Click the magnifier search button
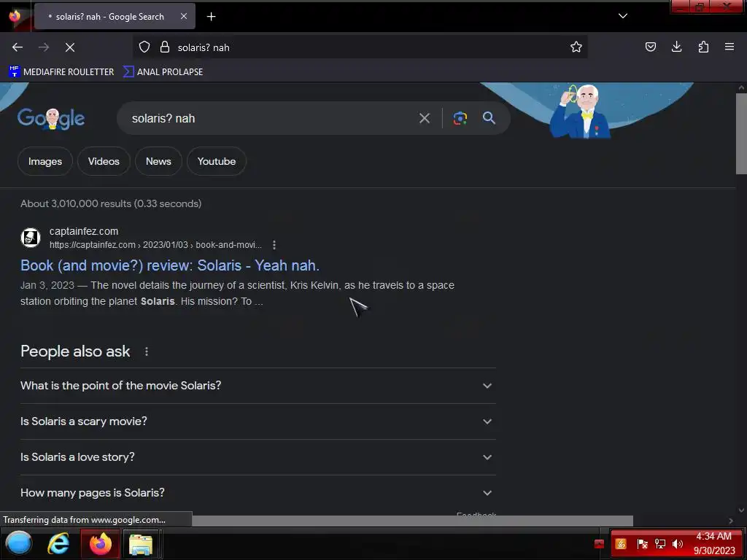747x560 pixels. coord(489,118)
